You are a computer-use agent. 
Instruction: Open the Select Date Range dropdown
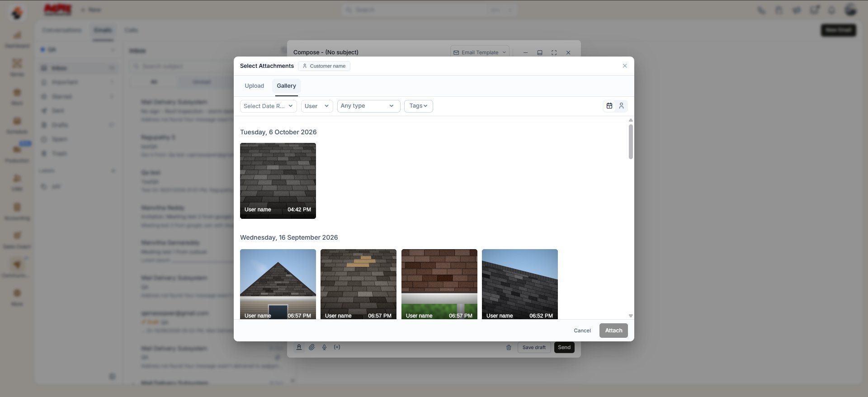pyautogui.click(x=268, y=106)
